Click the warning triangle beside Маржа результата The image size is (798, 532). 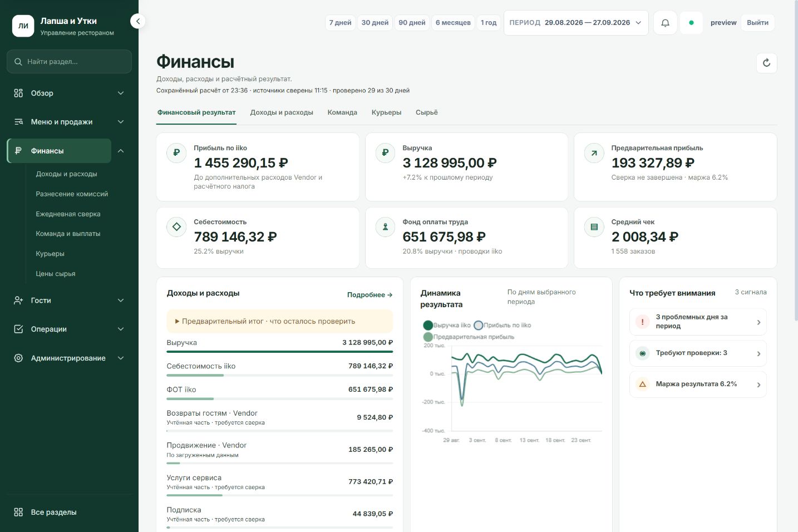click(x=642, y=384)
